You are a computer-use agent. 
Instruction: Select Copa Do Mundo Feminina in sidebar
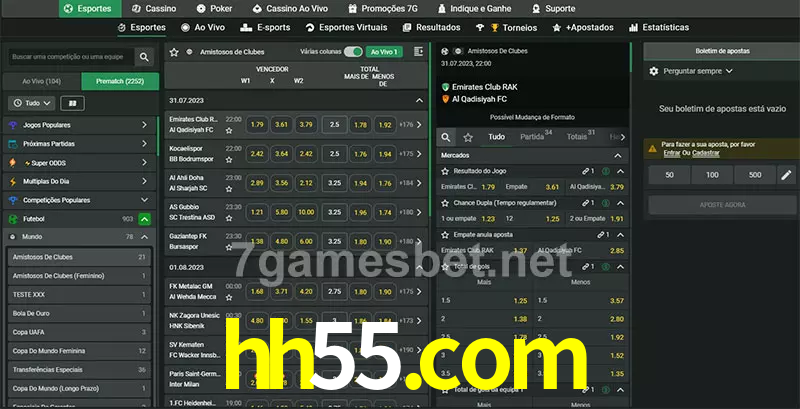coord(79,351)
